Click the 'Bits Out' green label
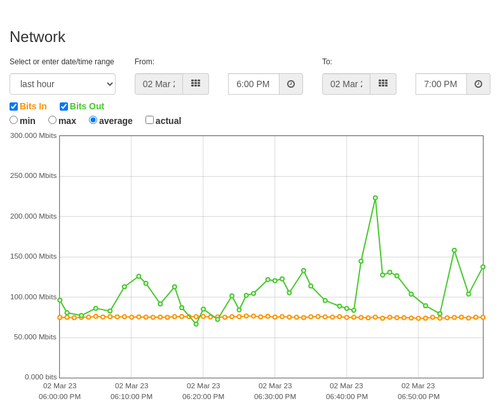The height and width of the screenshot is (403, 500). click(87, 106)
